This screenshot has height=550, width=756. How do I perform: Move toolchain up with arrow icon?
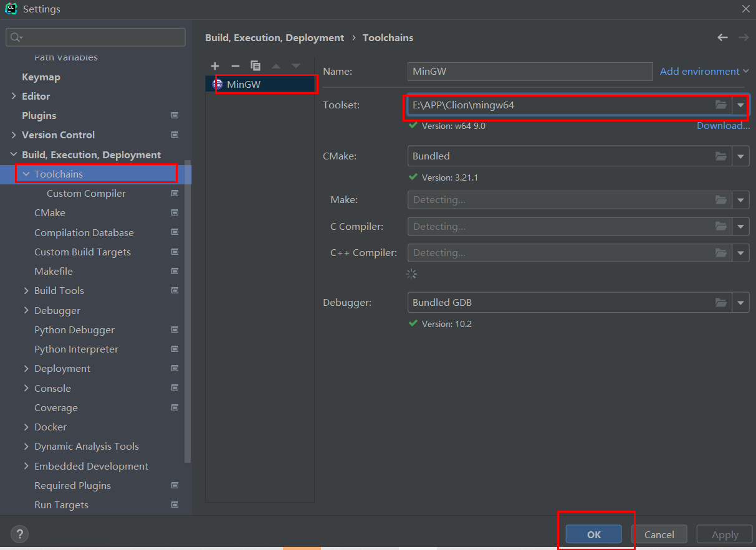(x=275, y=66)
